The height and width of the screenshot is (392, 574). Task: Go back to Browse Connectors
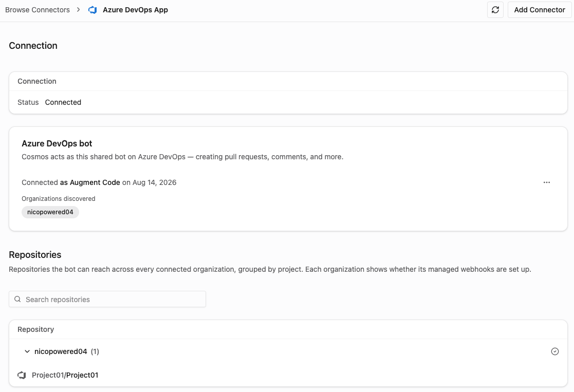point(38,10)
